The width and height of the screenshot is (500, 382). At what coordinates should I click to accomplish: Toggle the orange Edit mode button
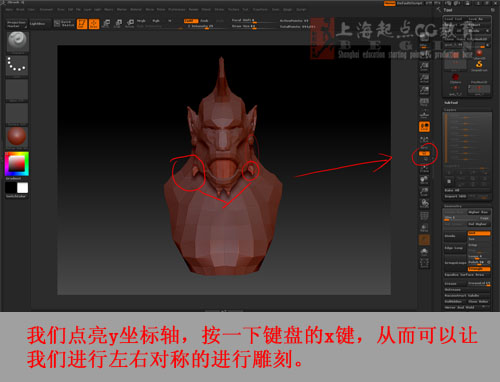point(82,24)
